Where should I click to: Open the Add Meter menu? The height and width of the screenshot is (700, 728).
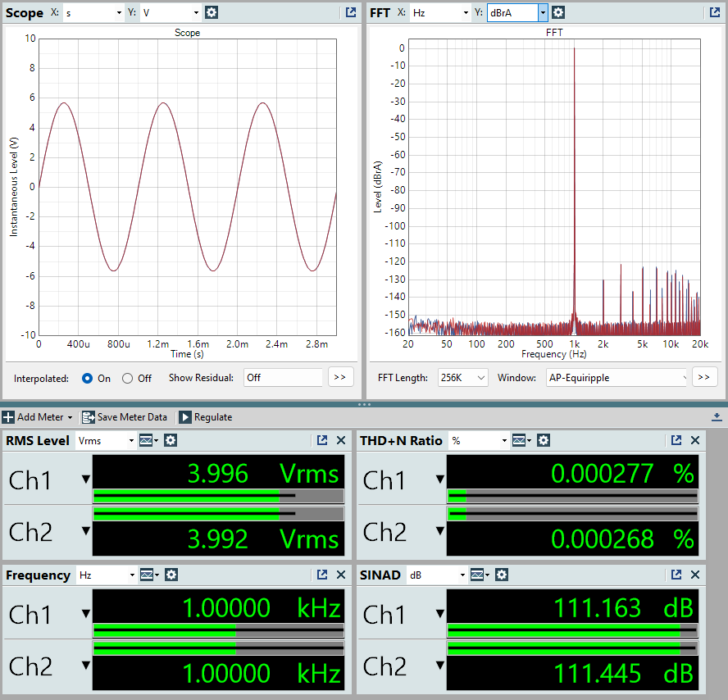coord(38,417)
